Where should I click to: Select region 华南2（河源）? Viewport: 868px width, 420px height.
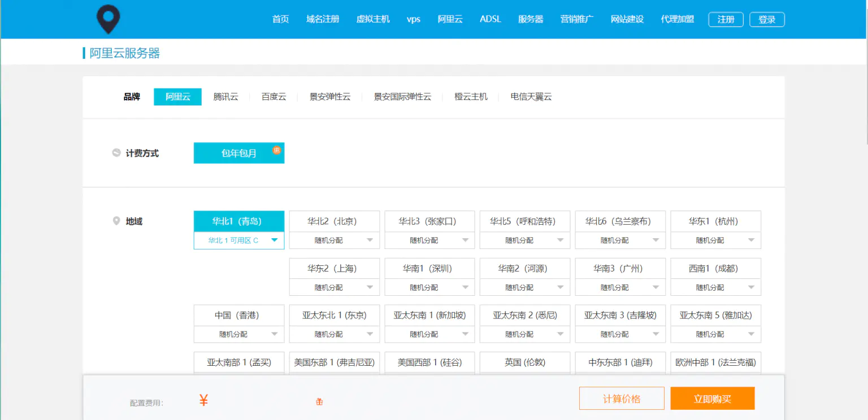tap(525, 269)
